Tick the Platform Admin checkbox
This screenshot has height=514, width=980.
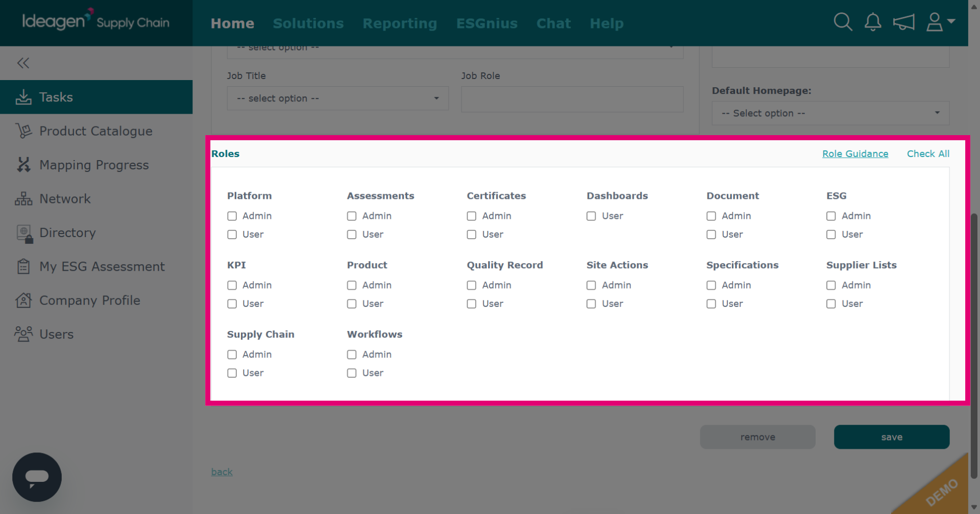pos(232,216)
